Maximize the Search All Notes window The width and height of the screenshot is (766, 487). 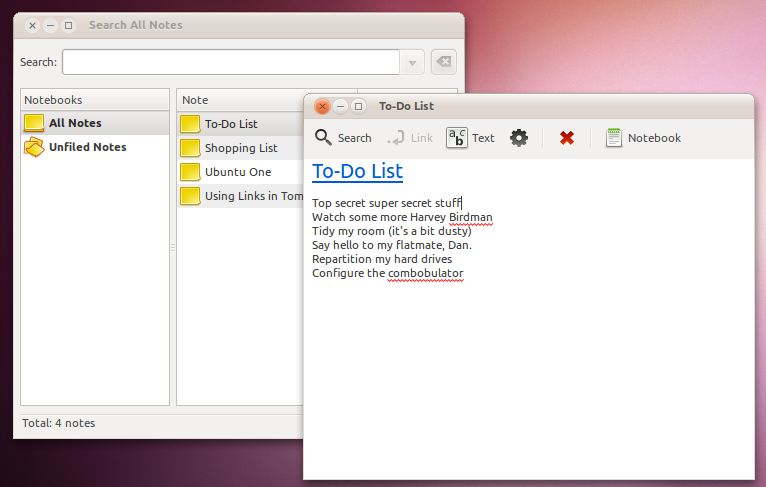click(68, 25)
